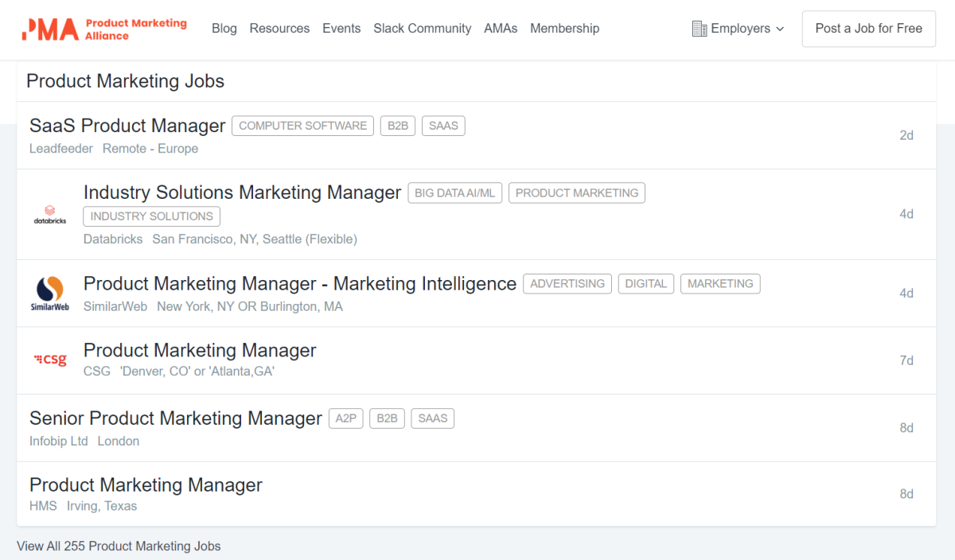This screenshot has height=560, width=955.
Task: Click the Infobip Ltd company name
Action: [x=59, y=441]
